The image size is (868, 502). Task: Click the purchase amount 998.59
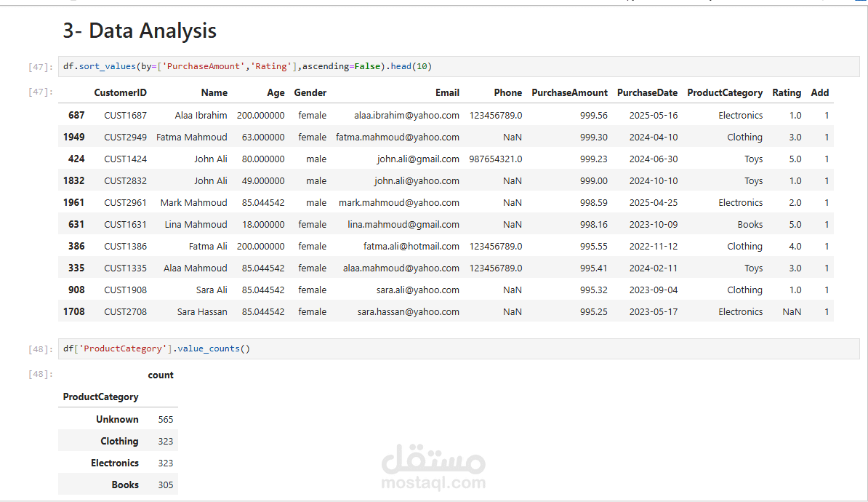point(594,203)
